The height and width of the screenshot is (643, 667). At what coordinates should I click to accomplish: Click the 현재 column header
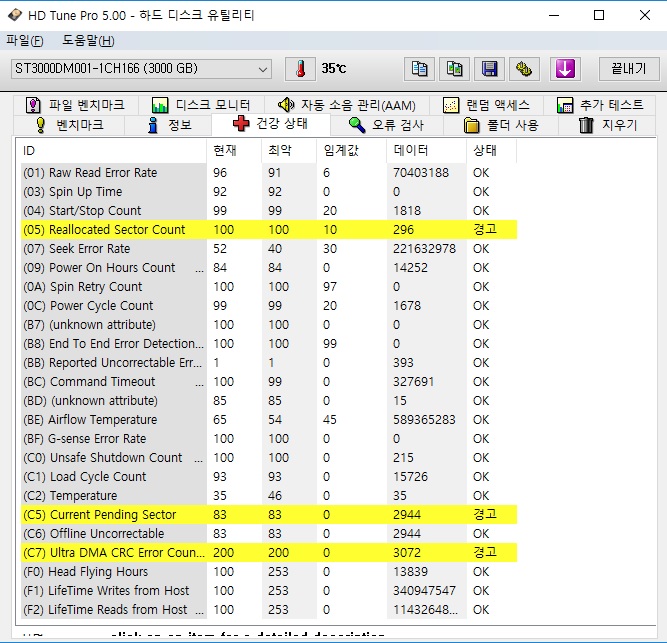tap(234, 151)
